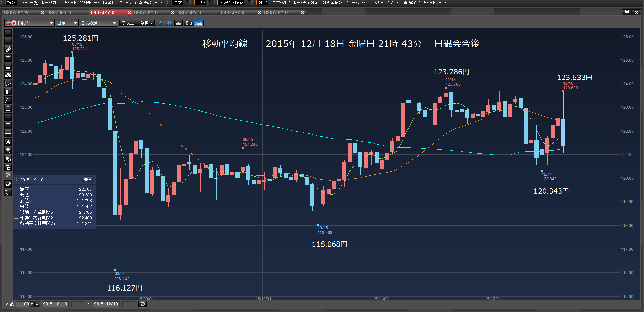Click the copy objects icon
This screenshot has width=644, height=312.
click(8, 167)
